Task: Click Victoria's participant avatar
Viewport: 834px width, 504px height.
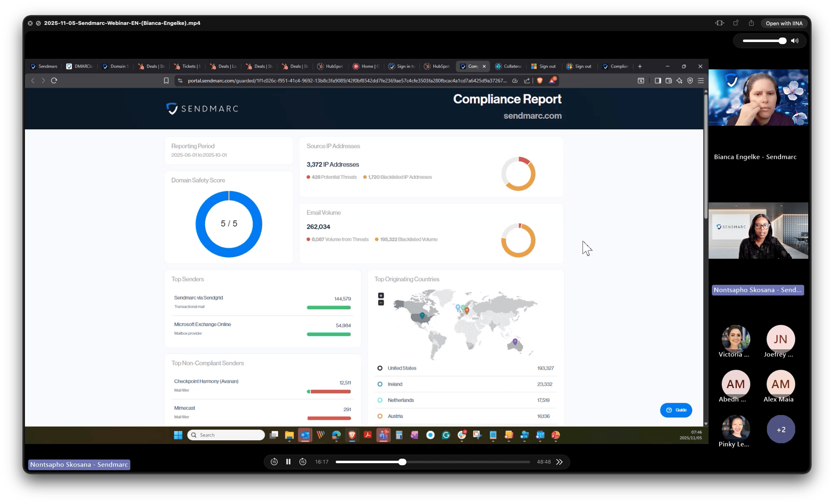Action: click(x=736, y=339)
